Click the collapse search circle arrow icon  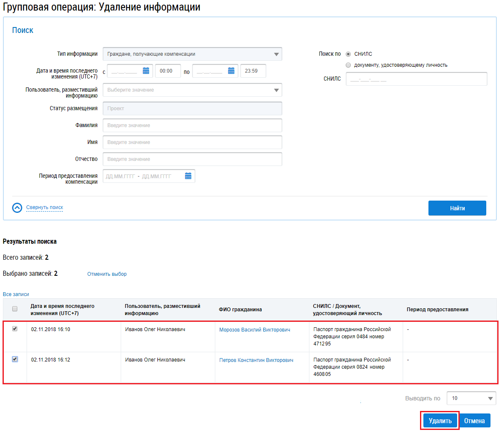click(x=17, y=208)
